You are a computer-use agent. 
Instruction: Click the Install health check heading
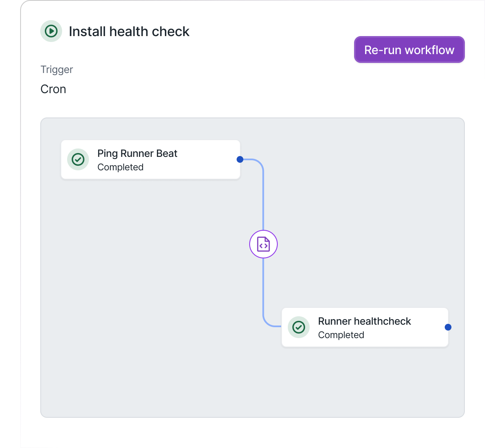coord(129,31)
